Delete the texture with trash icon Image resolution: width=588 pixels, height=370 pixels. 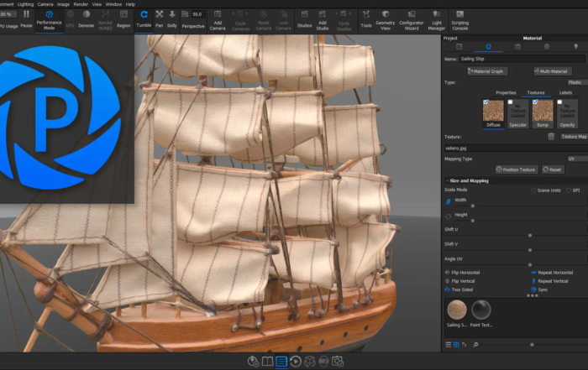pyautogui.click(x=551, y=137)
